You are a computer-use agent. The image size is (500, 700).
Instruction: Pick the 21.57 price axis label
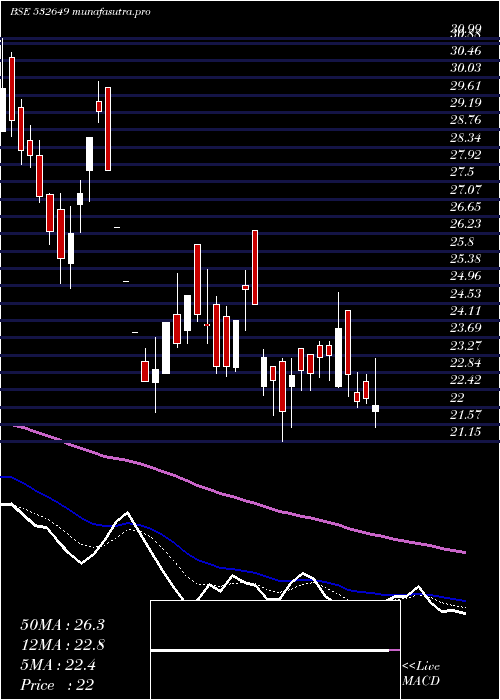466,415
